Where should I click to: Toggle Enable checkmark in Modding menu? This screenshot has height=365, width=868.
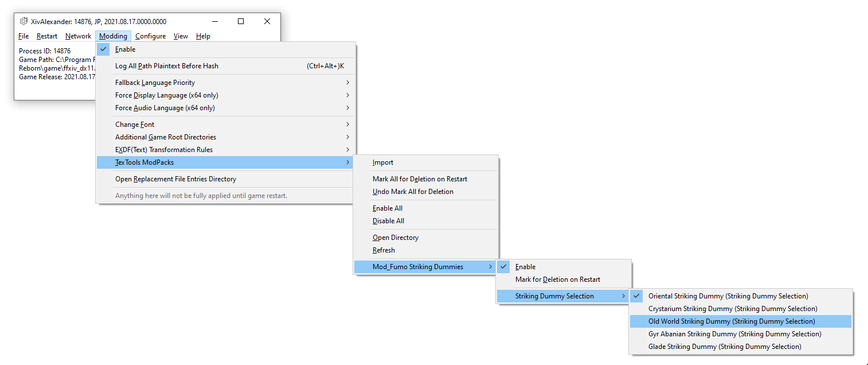(x=125, y=49)
